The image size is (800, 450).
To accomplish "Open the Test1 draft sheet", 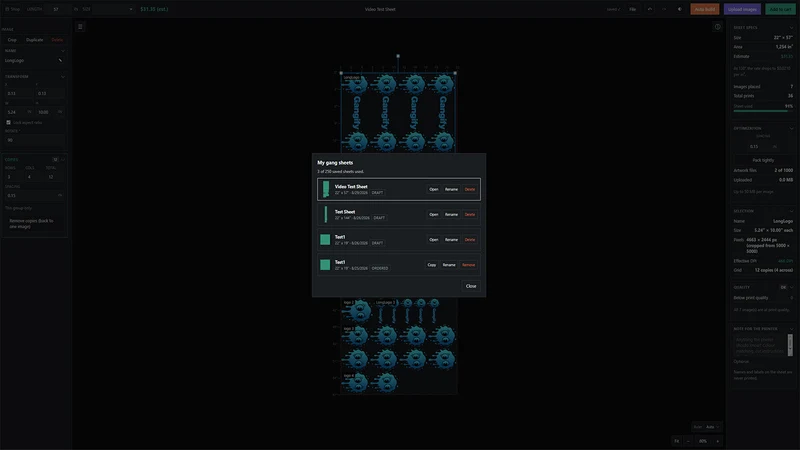I will click(x=433, y=240).
